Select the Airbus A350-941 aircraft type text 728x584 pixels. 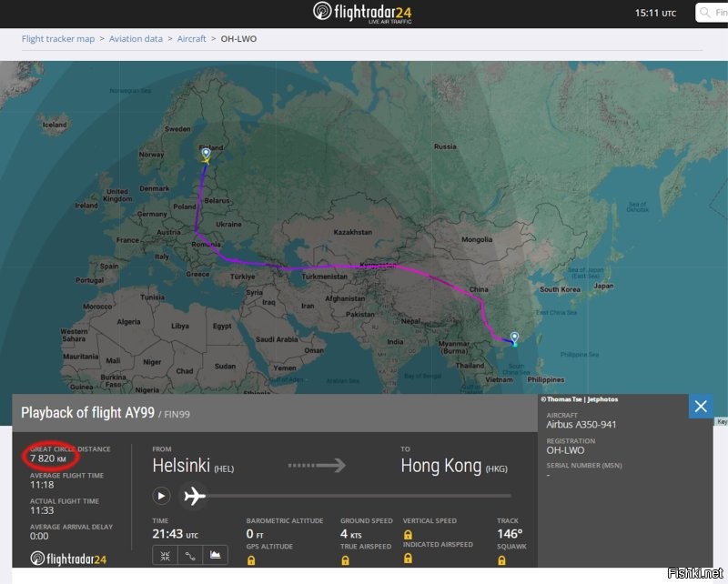(x=581, y=425)
